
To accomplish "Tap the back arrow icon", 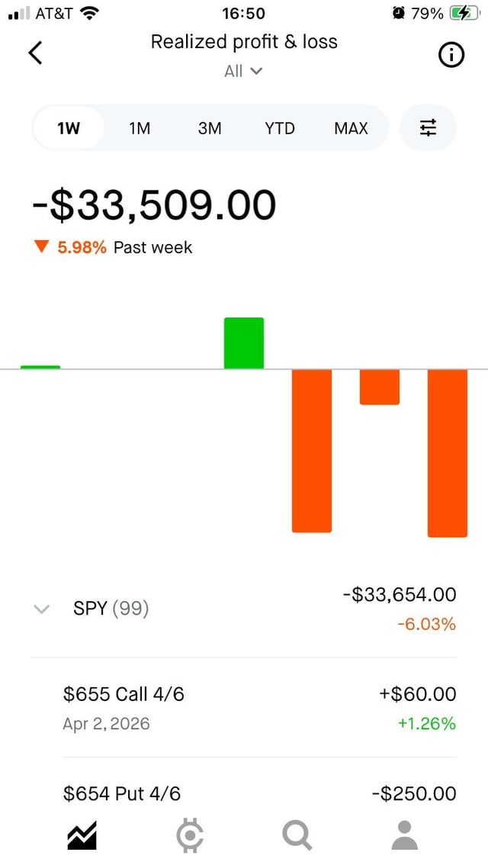I will [35, 53].
